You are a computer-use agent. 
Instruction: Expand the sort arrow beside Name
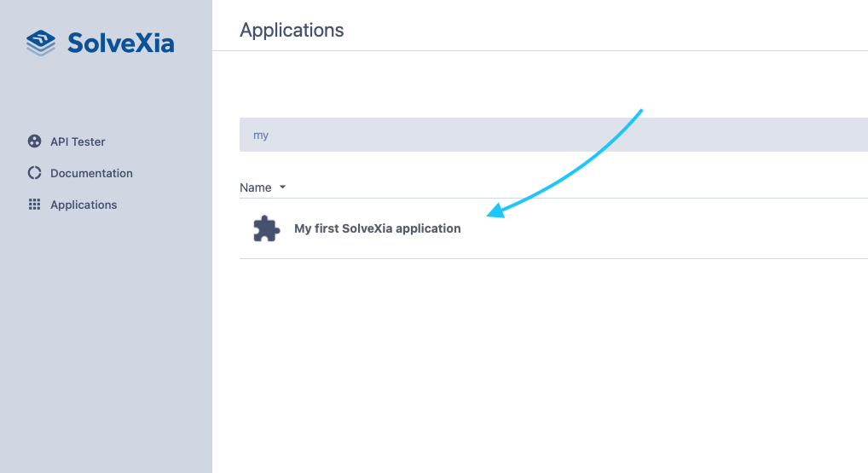tap(282, 187)
